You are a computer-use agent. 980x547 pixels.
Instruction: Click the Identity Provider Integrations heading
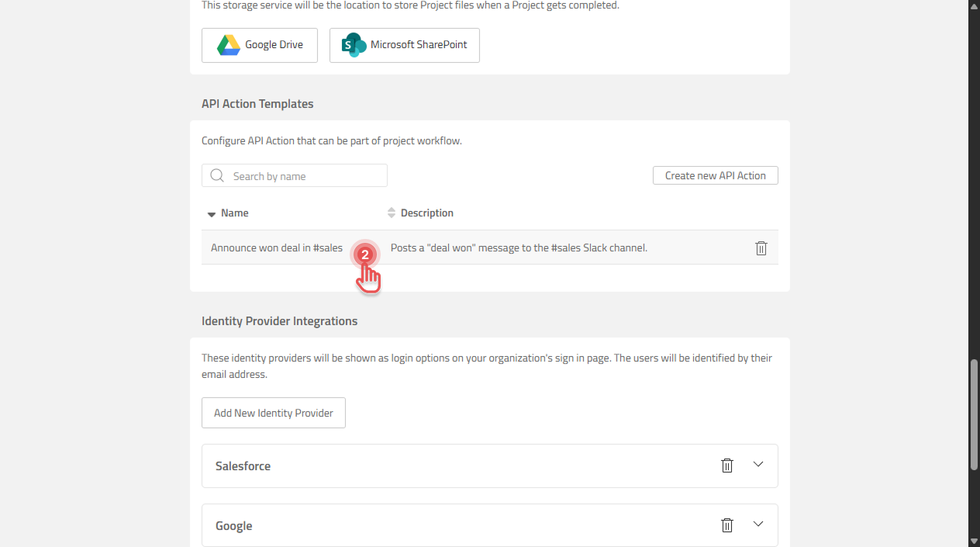(280, 321)
